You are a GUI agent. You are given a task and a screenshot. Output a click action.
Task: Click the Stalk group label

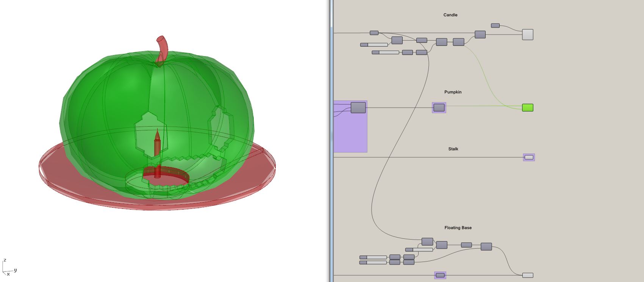453,149
